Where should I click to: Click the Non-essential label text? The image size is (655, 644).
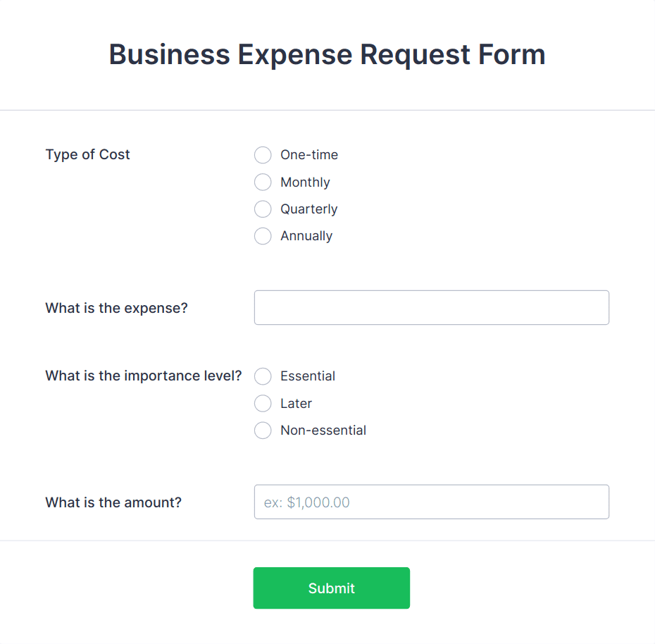[323, 430]
